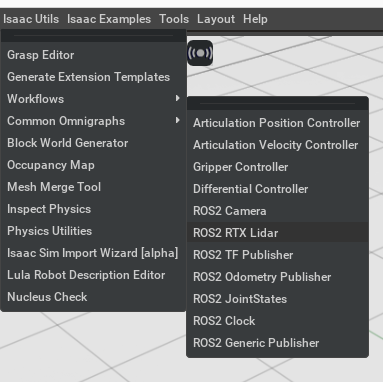Select Grasp Editor
This screenshot has width=383, height=382.
93,55
